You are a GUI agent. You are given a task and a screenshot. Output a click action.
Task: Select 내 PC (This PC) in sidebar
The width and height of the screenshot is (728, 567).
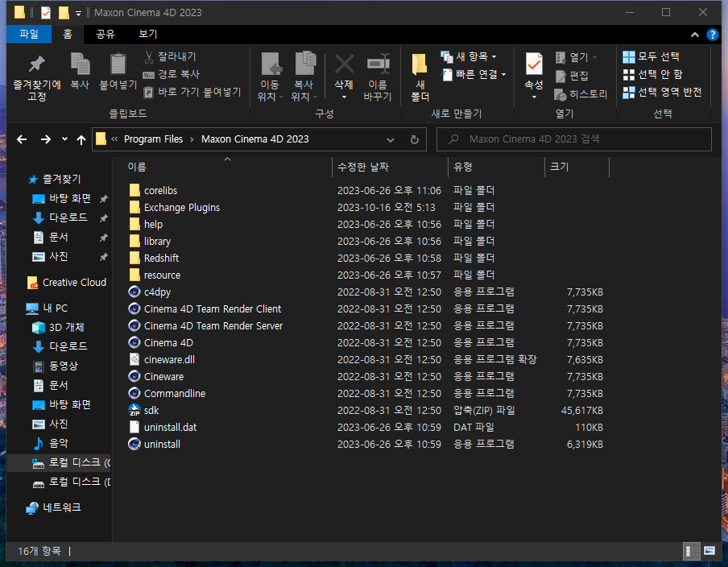[48, 308]
